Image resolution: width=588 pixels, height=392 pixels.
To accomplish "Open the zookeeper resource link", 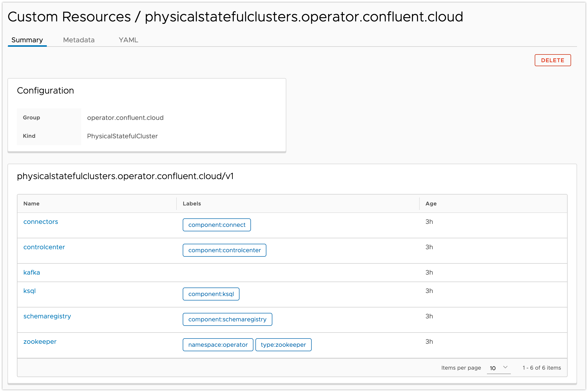I will [40, 342].
